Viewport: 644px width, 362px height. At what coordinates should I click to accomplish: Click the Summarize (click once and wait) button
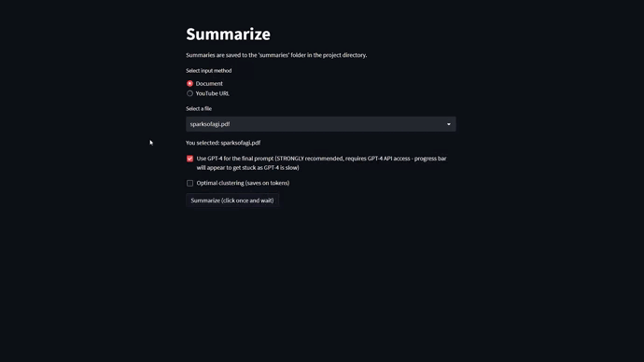tap(232, 201)
